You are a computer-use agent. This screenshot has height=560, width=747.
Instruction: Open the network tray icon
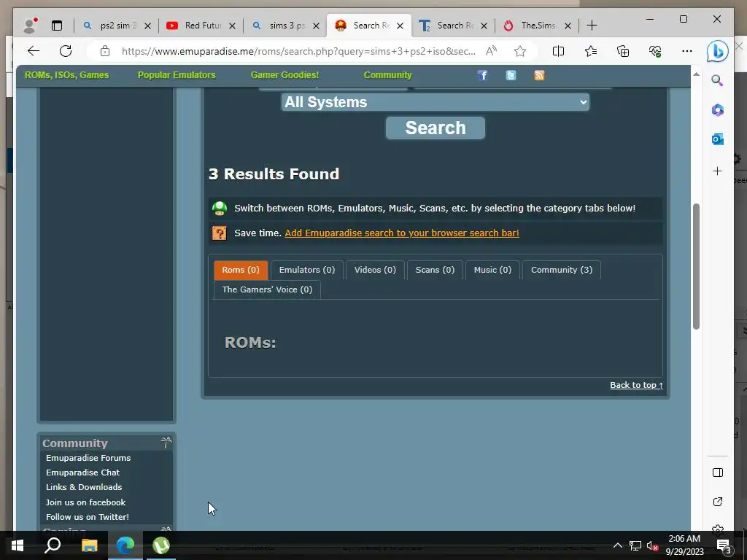tap(635, 545)
